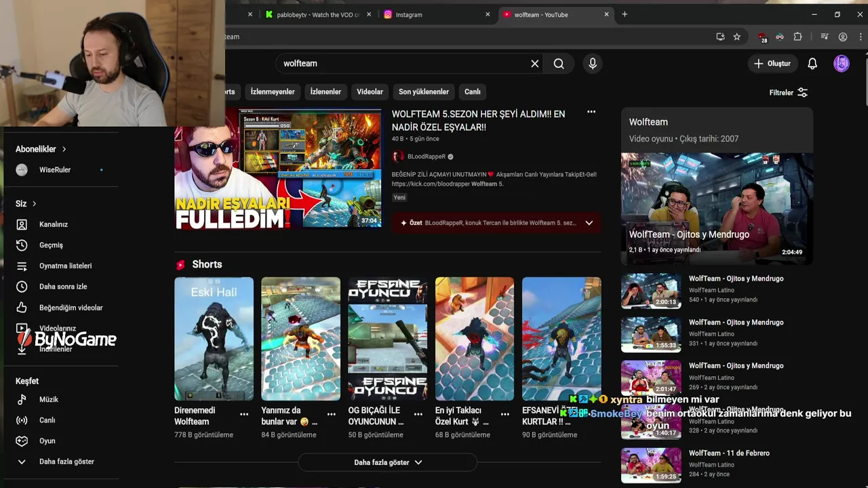Click the Oluştur create button
868x488 pixels.
772,64
